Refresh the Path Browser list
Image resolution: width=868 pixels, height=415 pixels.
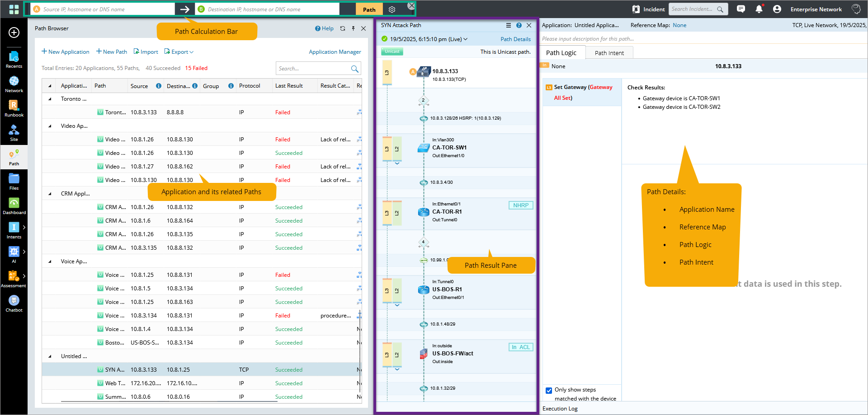tap(343, 28)
